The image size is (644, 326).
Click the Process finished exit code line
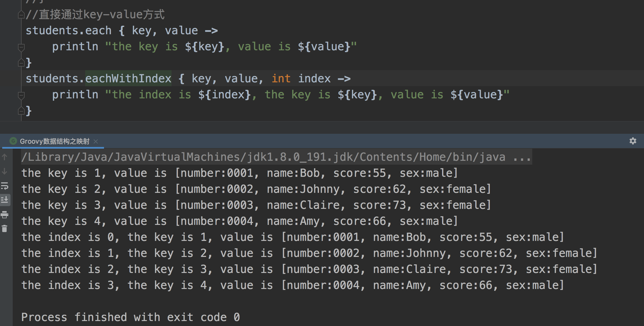tap(131, 317)
